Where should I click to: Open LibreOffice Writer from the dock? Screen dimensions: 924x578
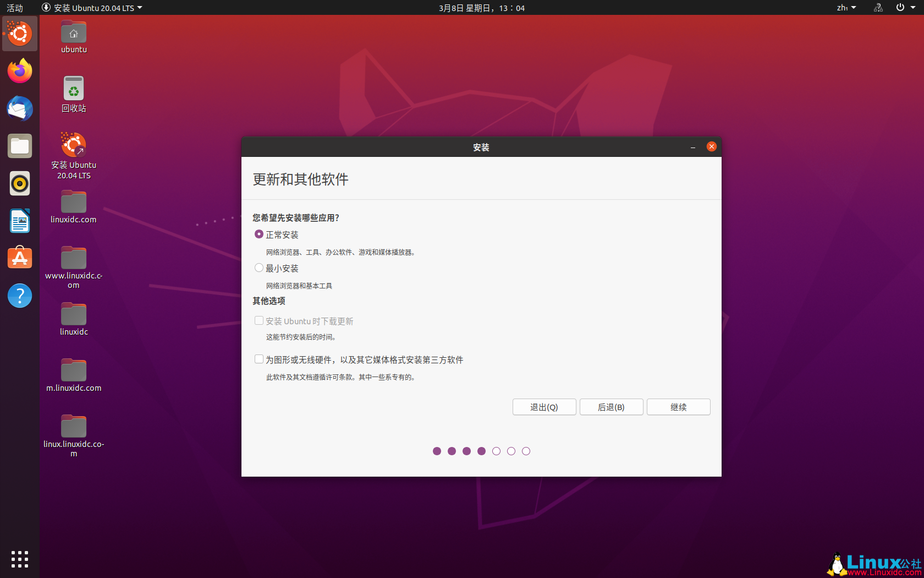(x=19, y=221)
